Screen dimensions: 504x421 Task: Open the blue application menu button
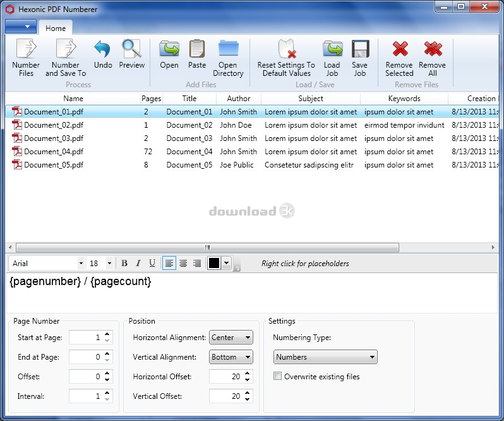click(x=21, y=27)
